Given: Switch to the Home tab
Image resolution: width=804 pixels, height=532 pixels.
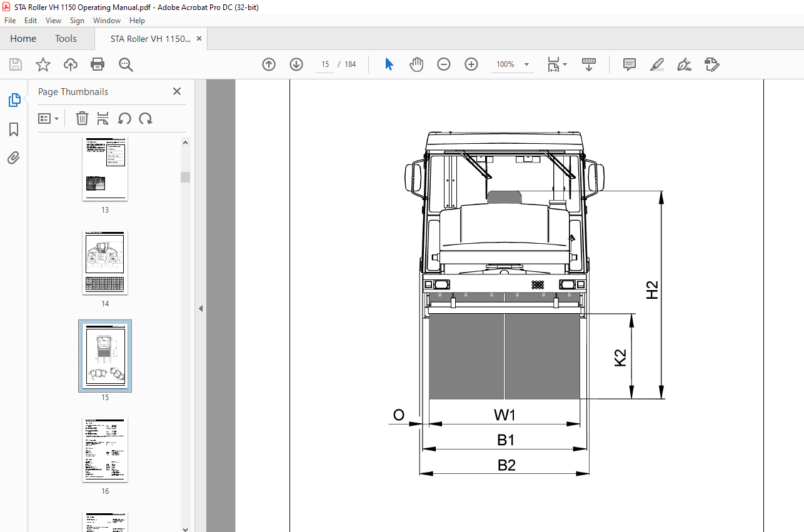Looking at the screenshot, I should click(x=23, y=39).
